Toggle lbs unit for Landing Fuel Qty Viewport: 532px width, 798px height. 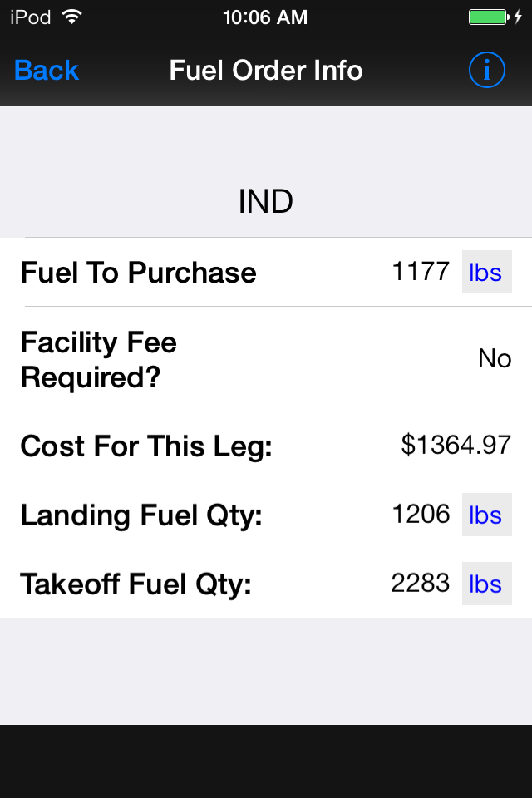coord(486,515)
